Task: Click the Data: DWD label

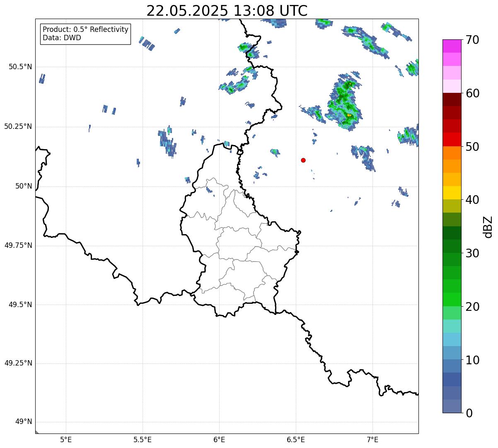Action: 62,38
